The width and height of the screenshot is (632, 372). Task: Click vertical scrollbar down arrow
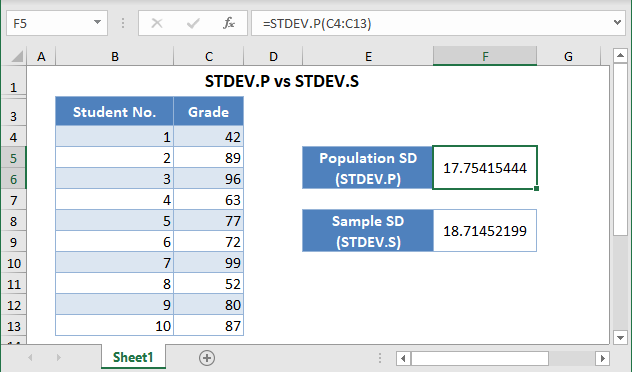click(x=620, y=337)
